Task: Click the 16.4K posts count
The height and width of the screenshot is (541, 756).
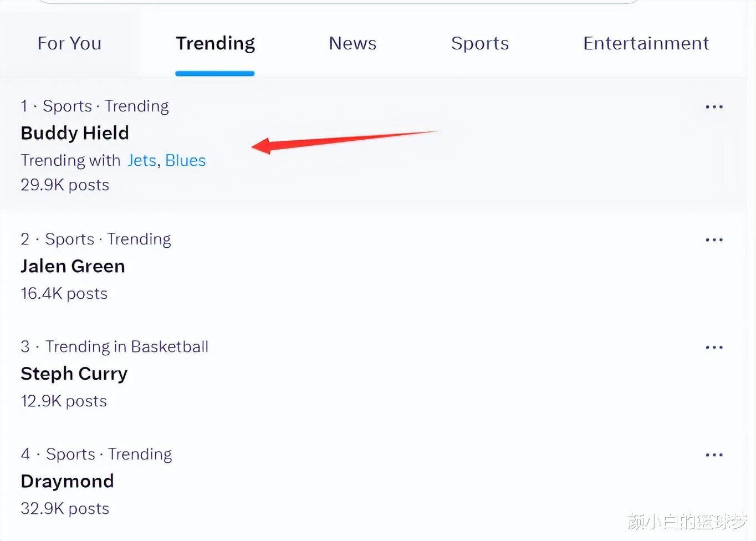Action: (x=64, y=294)
